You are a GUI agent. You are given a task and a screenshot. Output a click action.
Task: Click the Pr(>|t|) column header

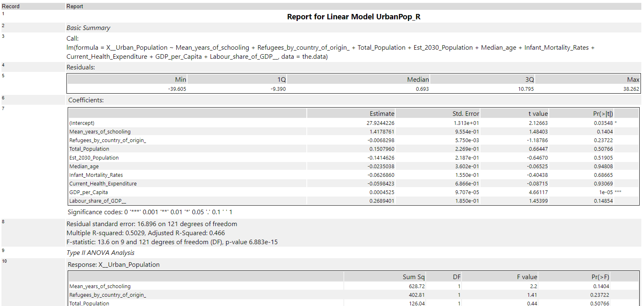(602, 114)
